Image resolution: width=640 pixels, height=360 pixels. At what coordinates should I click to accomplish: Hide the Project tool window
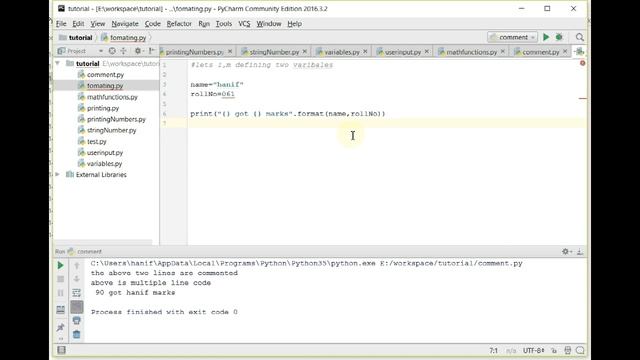point(151,51)
